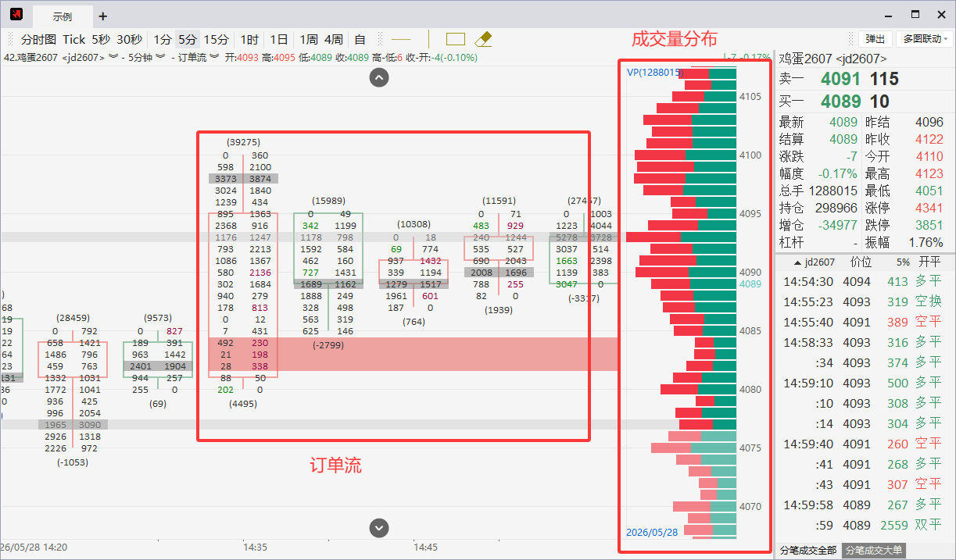The width and height of the screenshot is (956, 560).
Task: Click the 价位 column header
Action: 860,262
